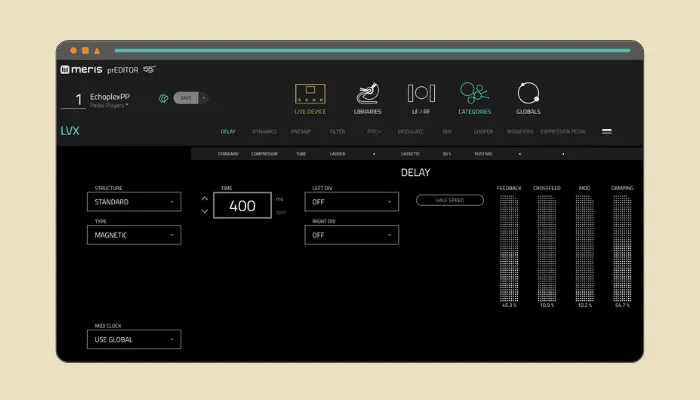This screenshot has height=400, width=700.
Task: Click the delay Time value 400 field
Action: 242,205
